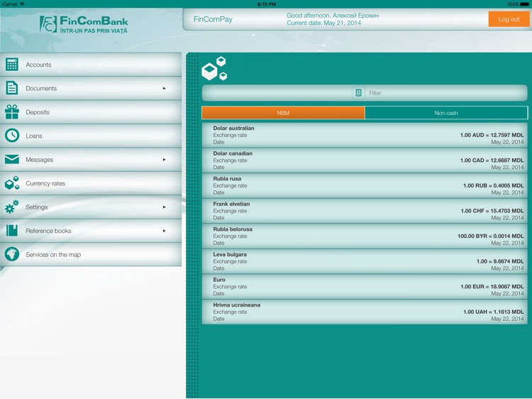532x399 pixels.
Task: Click the Reference books icon
Action: click(x=12, y=231)
